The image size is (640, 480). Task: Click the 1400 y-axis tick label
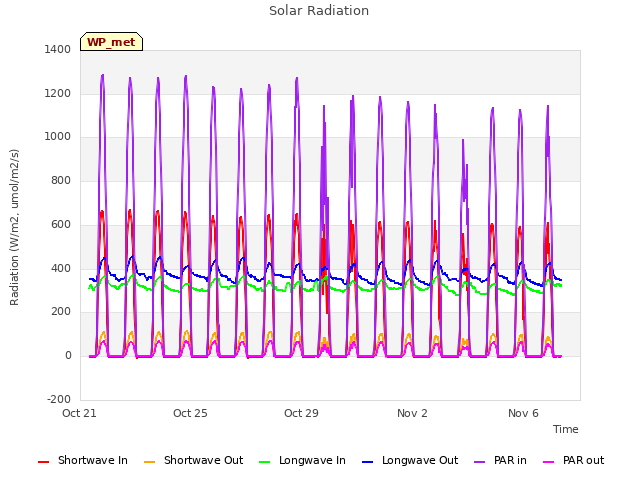point(58,49)
